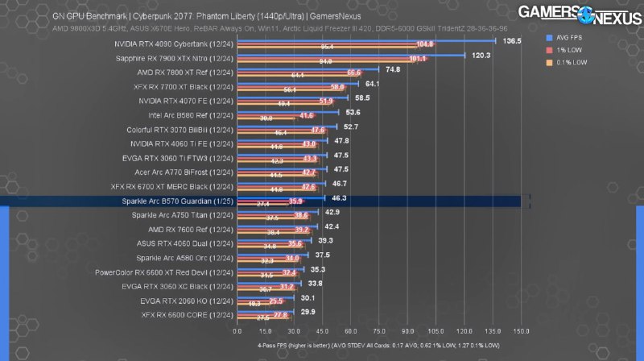Click the blue AVG FPS bar for RX 7900 XTX
Image resolution: width=644 pixels, height=361 pixels.
(351, 55)
